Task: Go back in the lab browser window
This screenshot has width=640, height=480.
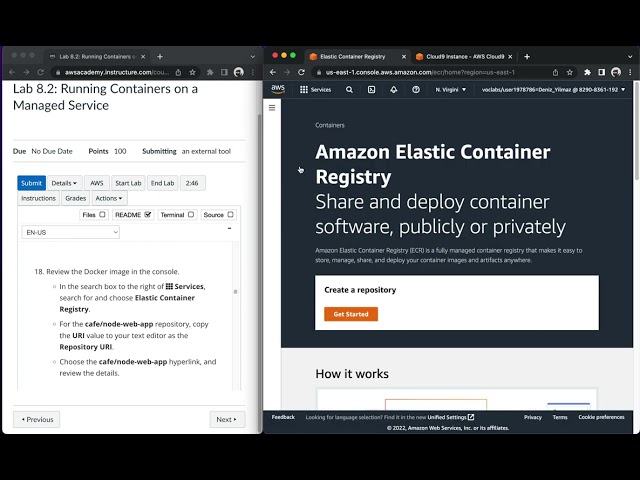Action: pos(12,72)
